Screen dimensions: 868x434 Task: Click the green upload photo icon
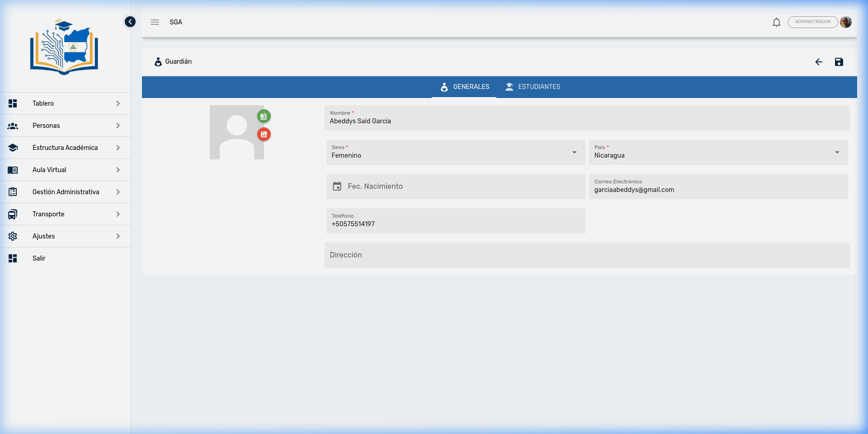click(264, 117)
